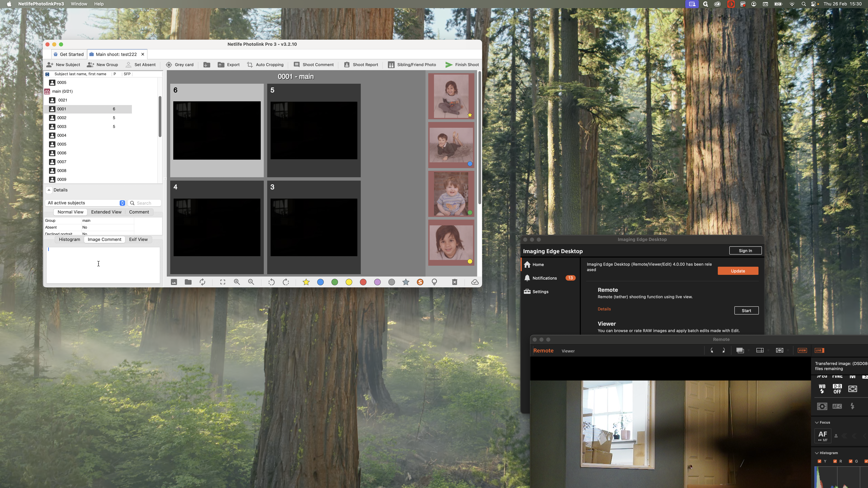Screen dimensions: 868x488
Task: Click the zoom in magnifier icon
Action: click(237, 282)
